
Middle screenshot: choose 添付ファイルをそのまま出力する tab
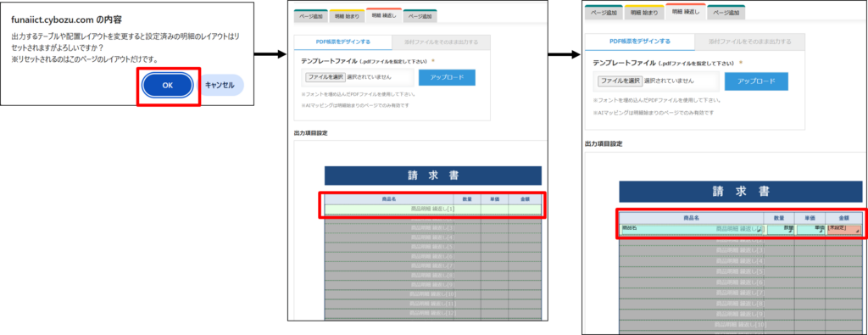click(440, 42)
